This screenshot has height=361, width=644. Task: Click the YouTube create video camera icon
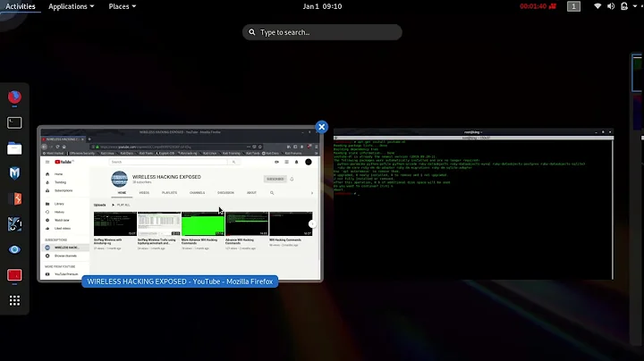click(276, 162)
